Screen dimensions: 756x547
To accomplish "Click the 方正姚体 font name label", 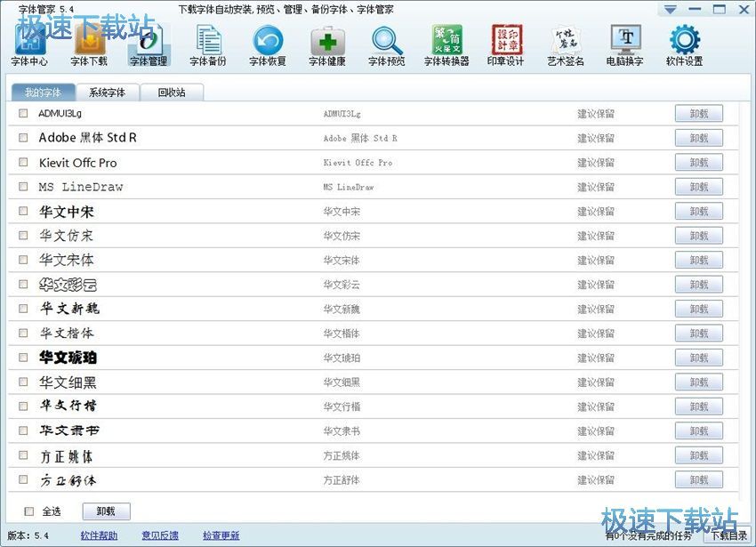I will coord(342,455).
